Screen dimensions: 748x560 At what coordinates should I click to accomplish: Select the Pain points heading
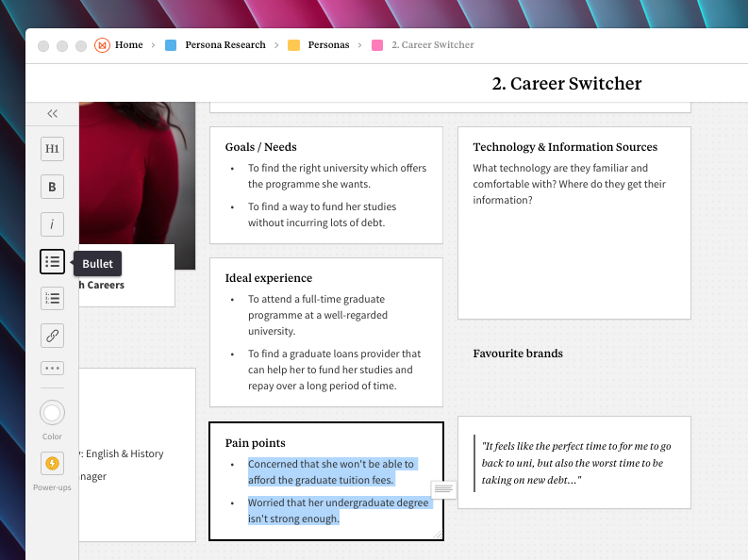pos(256,443)
